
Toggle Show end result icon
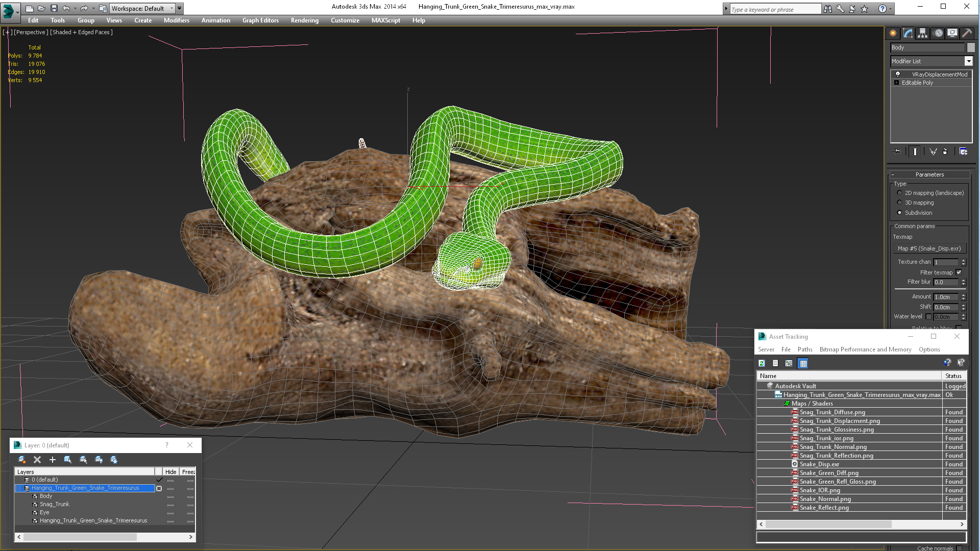915,152
